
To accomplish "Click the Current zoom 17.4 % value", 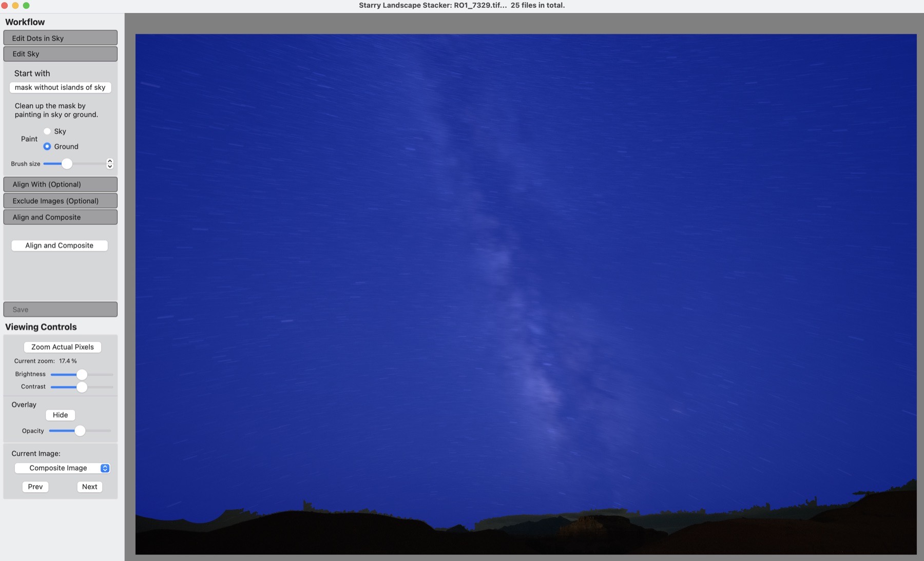I will [68, 361].
